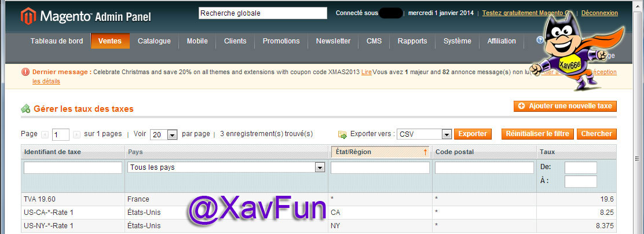Open the CMS menu
Screen dimensions: 644x234
tap(374, 41)
